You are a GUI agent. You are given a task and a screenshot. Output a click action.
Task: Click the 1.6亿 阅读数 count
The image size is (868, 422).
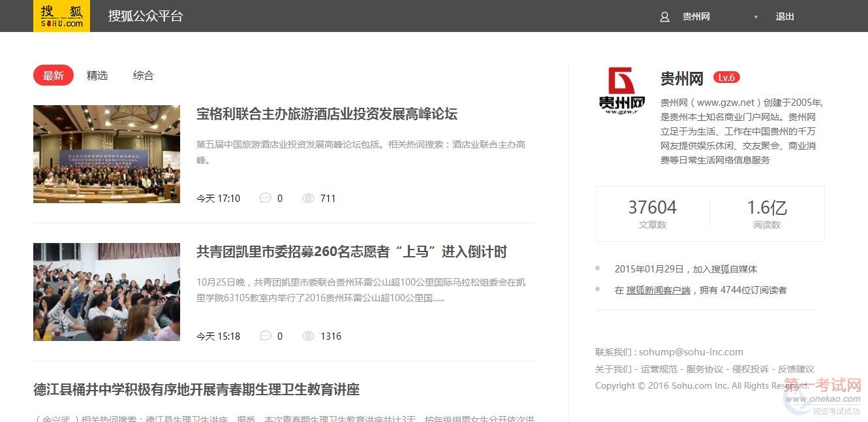(x=767, y=215)
